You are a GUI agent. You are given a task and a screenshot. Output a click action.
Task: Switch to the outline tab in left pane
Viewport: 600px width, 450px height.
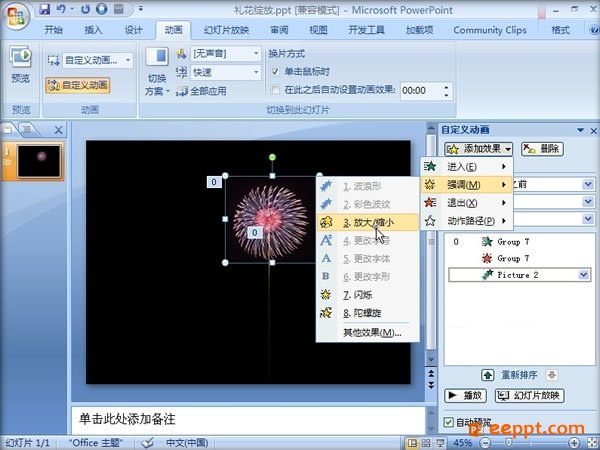coord(27,130)
